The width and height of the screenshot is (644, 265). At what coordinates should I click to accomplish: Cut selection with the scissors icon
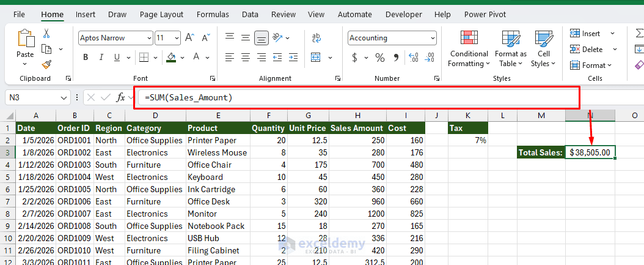coord(46,33)
